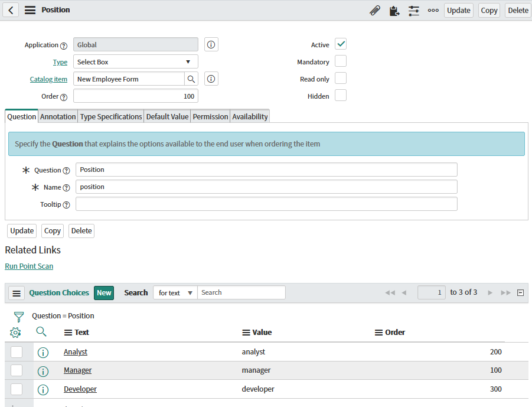Viewport: 532px width, 407px height.
Task: Open the Analyst choice link
Action: tap(76, 352)
